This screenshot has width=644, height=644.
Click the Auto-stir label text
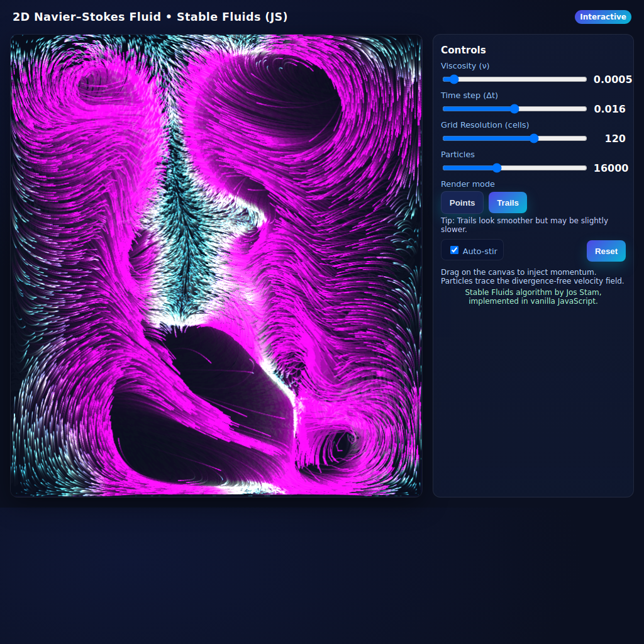(x=480, y=252)
